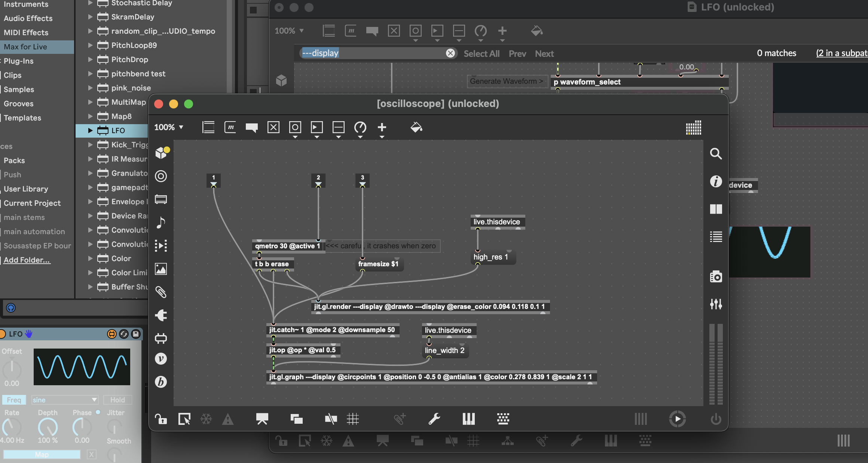Insert button object in oscilloscope toolbar
Viewport: 868px width, 463px height.
(295, 127)
